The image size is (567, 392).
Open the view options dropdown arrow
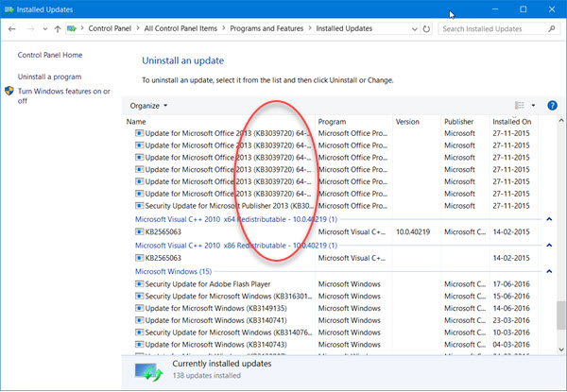[533, 106]
